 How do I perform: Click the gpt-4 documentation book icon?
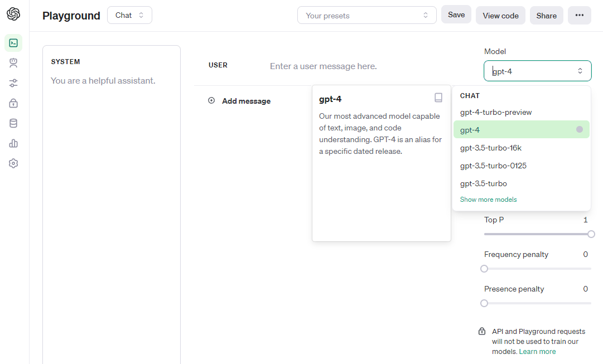438,98
